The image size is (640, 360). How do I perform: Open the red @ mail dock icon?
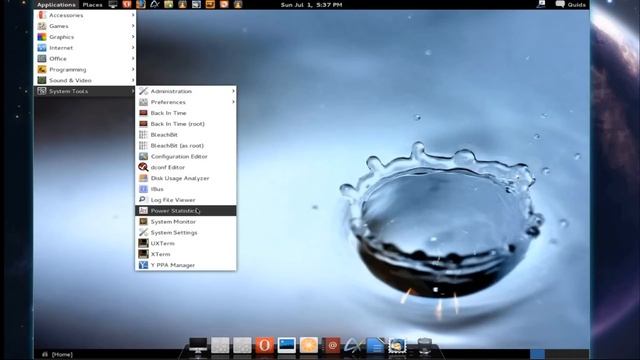[x=331, y=345]
